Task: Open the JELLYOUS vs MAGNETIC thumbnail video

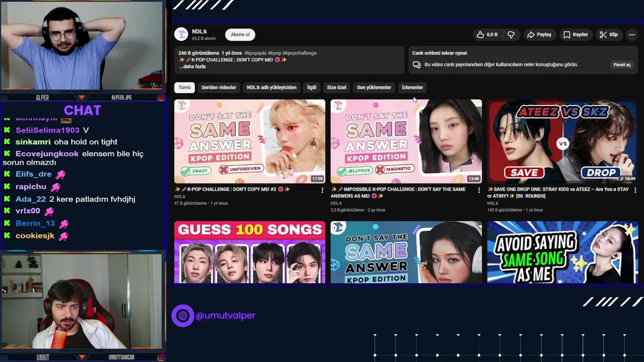Action: pos(406,141)
